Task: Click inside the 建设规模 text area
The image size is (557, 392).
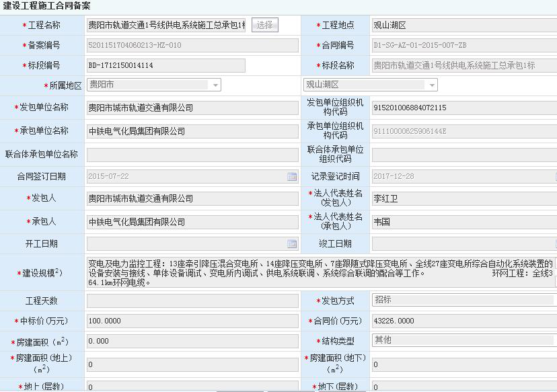Action: (x=320, y=272)
